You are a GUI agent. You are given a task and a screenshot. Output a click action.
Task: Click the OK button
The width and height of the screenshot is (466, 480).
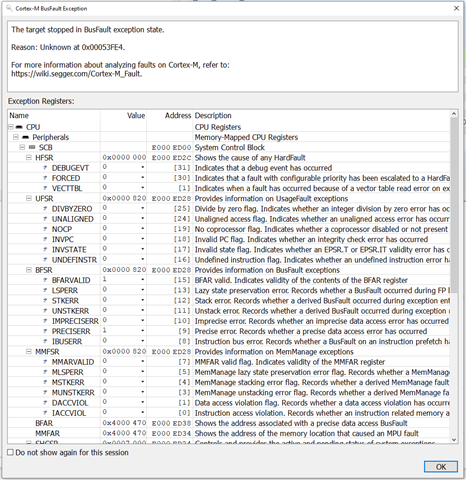coord(441,467)
